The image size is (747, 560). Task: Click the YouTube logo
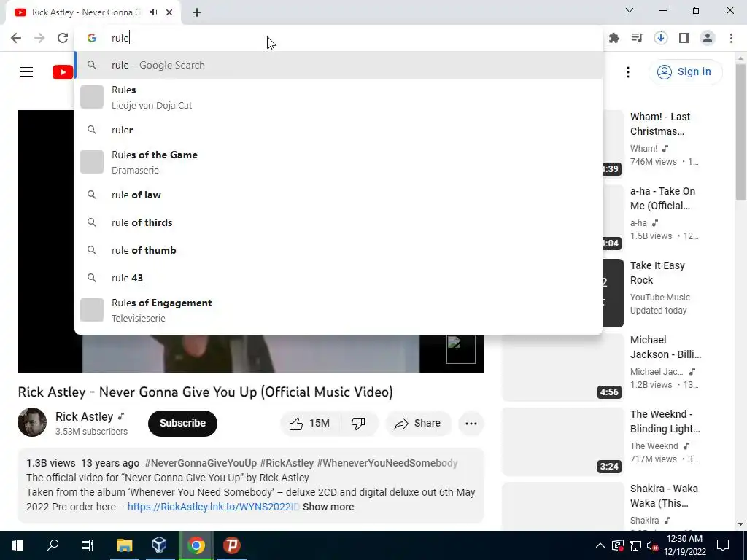63,72
